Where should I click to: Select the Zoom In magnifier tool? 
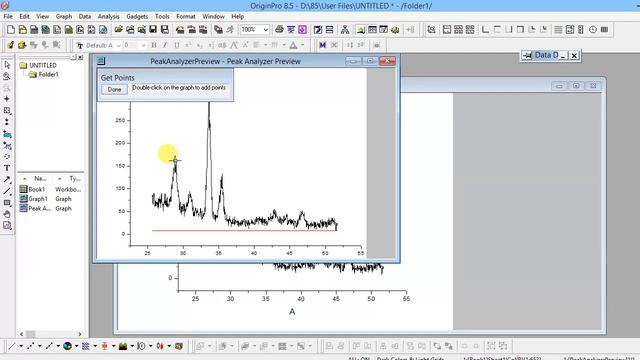pyautogui.click(x=7, y=76)
